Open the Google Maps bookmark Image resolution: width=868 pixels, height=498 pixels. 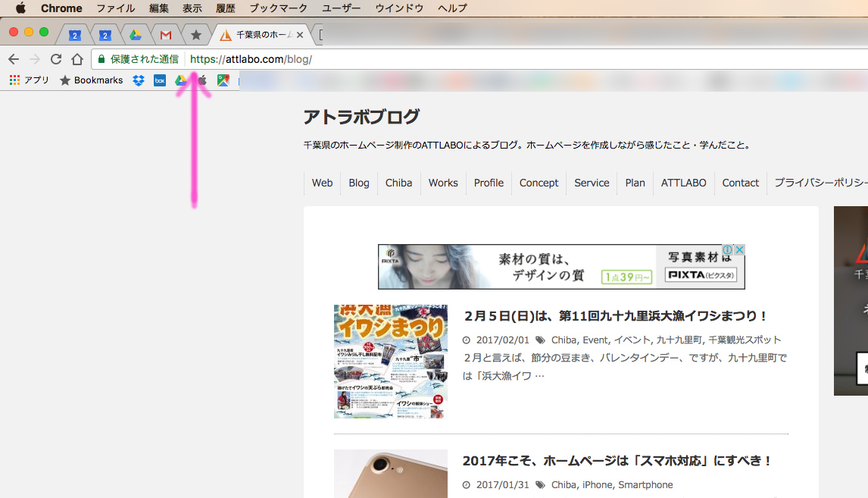pyautogui.click(x=223, y=80)
